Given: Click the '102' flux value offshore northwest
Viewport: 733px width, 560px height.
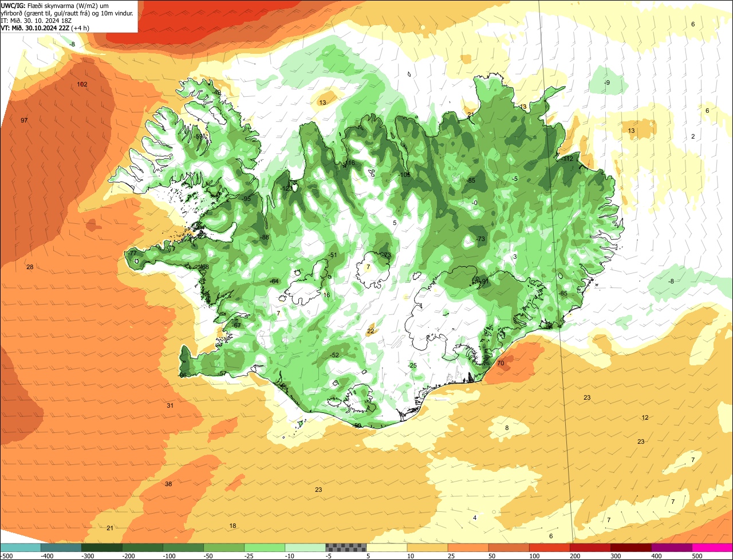Looking at the screenshot, I should [x=82, y=85].
